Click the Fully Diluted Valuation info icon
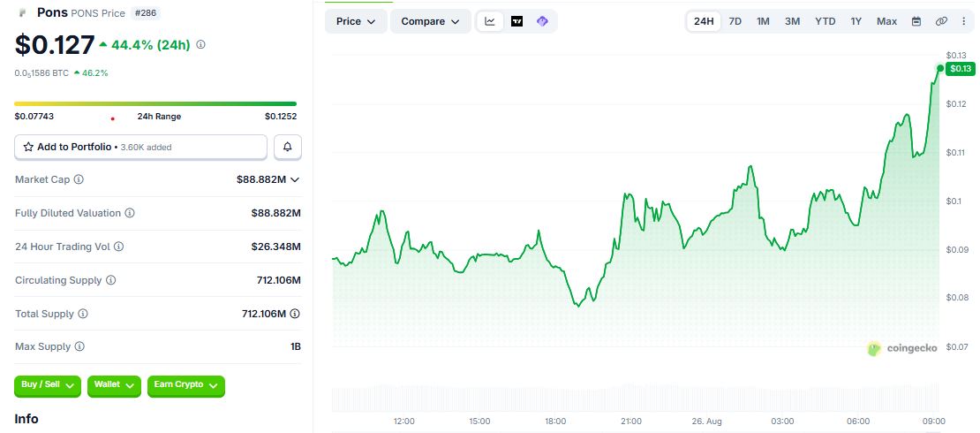 130,213
